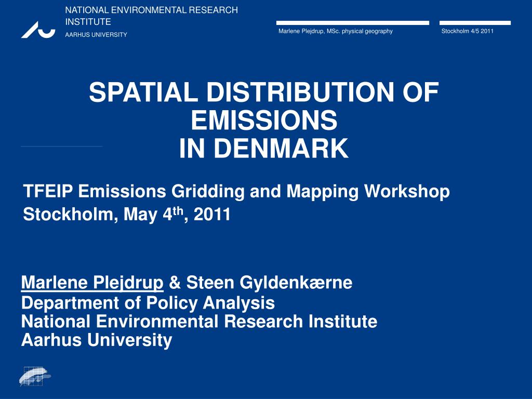Click the title 'SPATIAL DISTRIBUTION OF'
Screen dimensions: 532x399
point(264,92)
